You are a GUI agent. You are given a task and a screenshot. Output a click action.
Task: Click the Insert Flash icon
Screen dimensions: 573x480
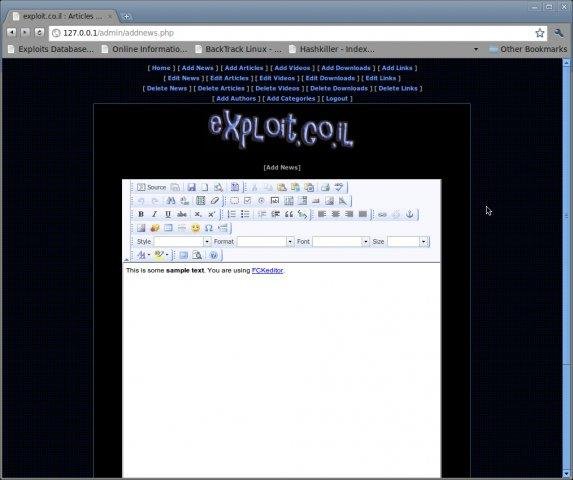155,228
